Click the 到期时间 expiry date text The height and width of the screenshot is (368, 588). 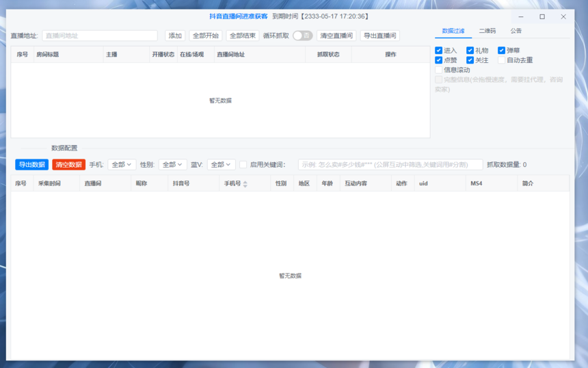(x=321, y=16)
